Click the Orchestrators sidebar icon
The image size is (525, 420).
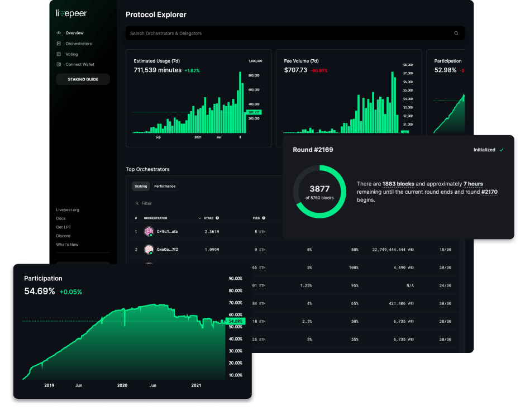59,44
